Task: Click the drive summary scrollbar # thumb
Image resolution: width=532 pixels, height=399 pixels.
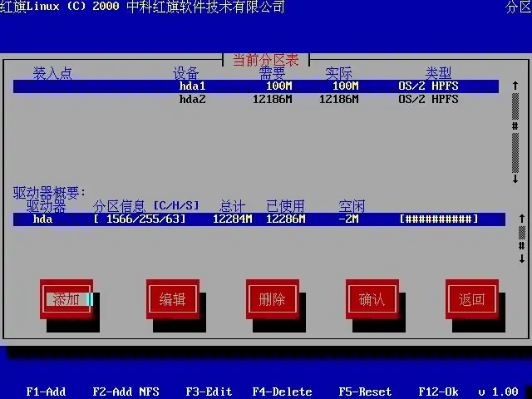Action: pyautogui.click(x=522, y=246)
